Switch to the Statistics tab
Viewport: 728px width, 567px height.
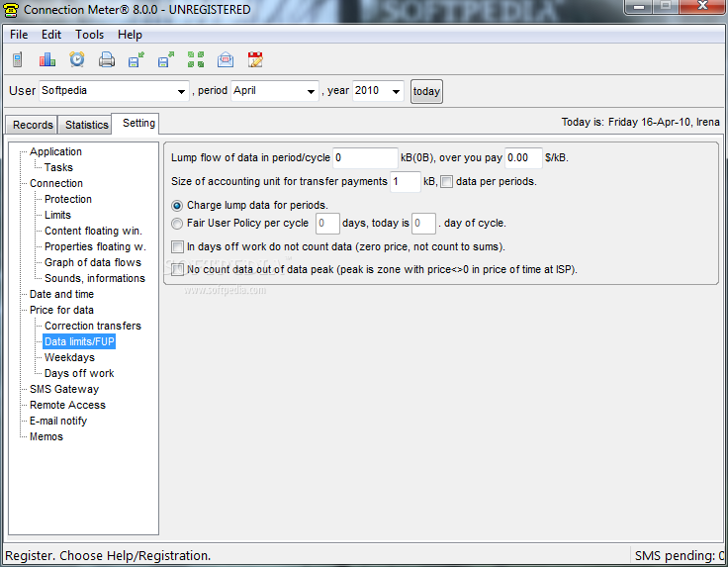click(x=86, y=125)
